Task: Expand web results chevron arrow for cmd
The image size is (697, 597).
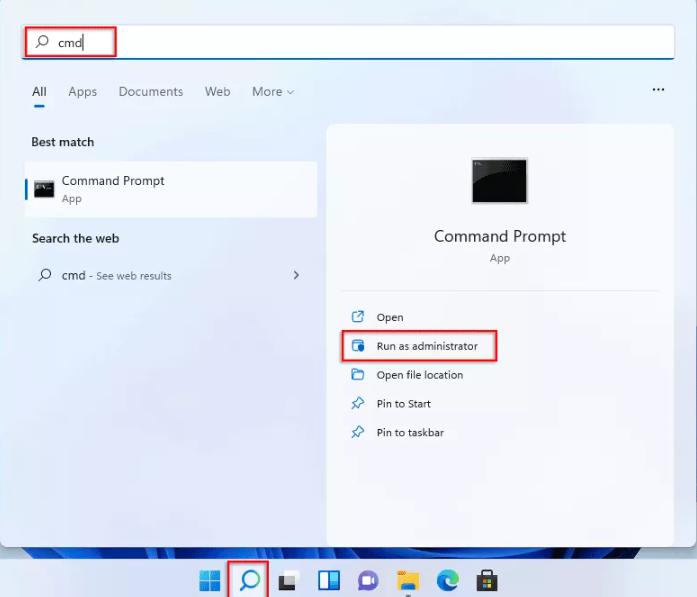Action: [x=296, y=275]
